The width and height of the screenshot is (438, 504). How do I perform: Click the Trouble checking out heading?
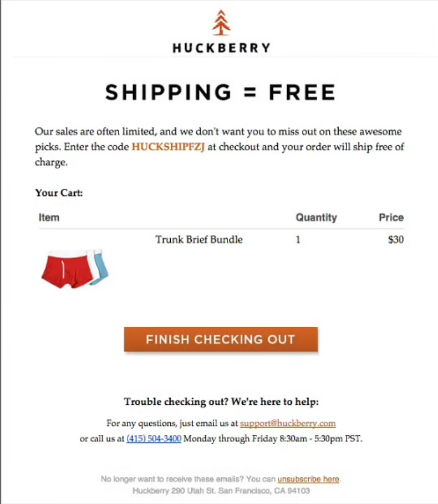(x=221, y=402)
